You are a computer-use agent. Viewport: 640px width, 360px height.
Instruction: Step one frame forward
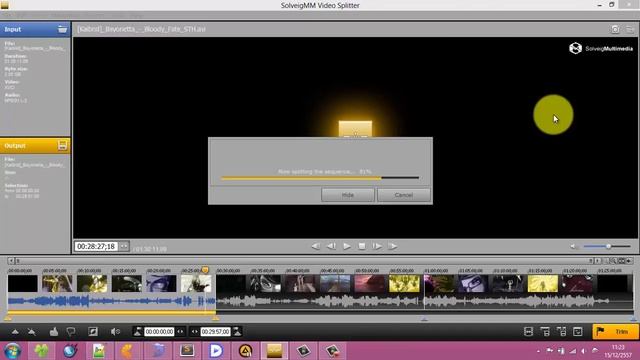point(377,247)
